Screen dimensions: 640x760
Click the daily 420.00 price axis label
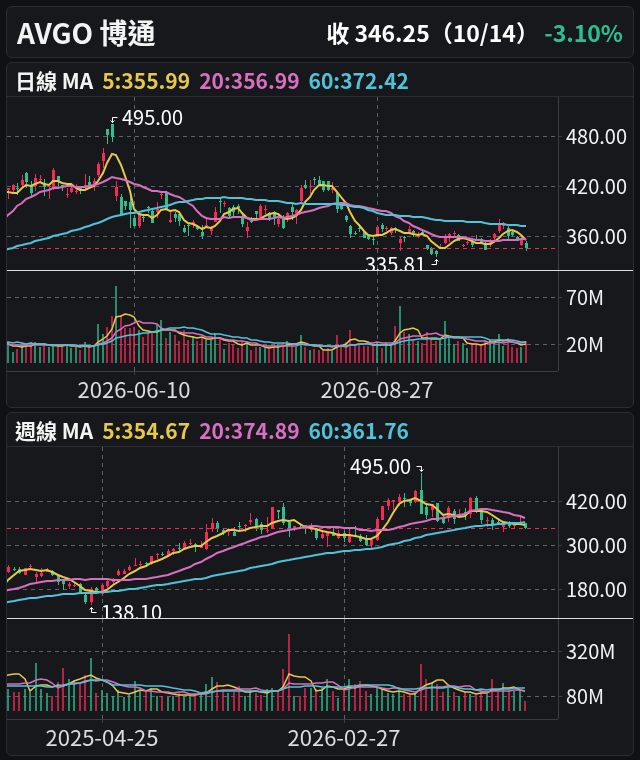[x=596, y=187]
